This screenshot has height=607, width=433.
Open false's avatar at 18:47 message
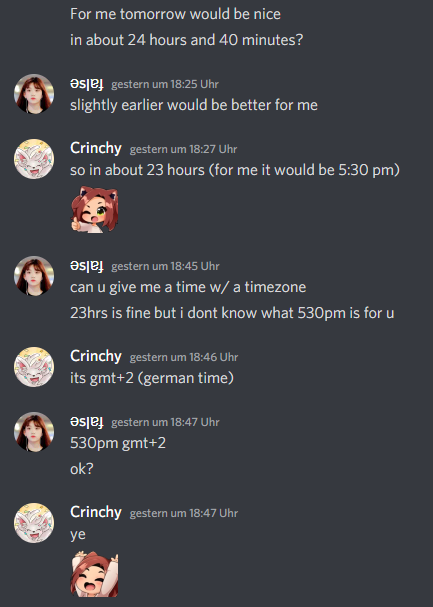34,432
